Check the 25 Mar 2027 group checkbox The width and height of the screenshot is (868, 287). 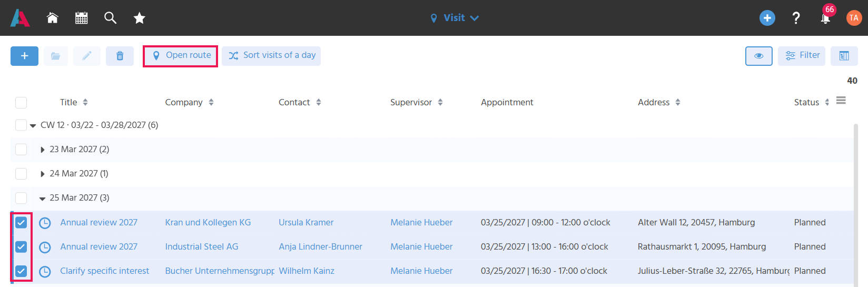point(21,197)
